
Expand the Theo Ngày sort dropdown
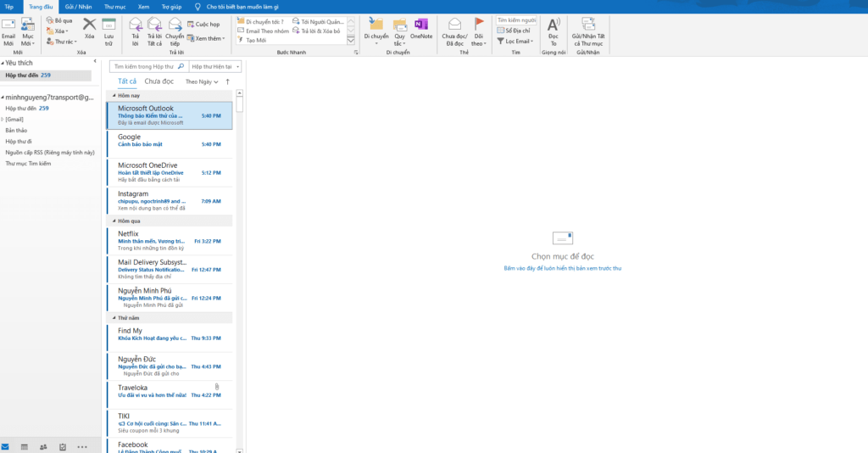pyautogui.click(x=201, y=81)
